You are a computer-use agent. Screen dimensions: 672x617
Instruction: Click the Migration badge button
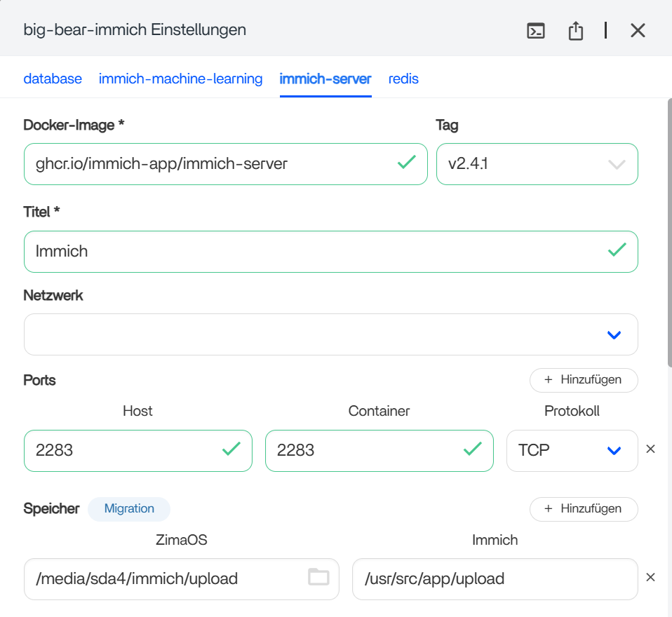129,509
